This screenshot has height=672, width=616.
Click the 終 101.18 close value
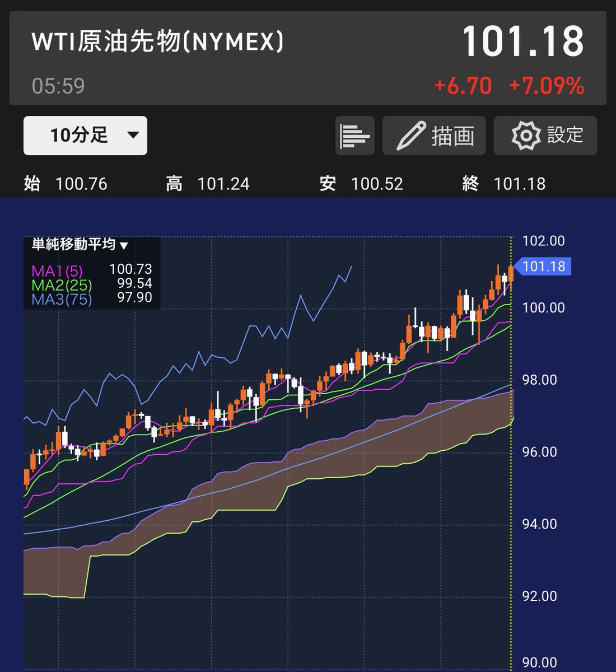pos(504,184)
